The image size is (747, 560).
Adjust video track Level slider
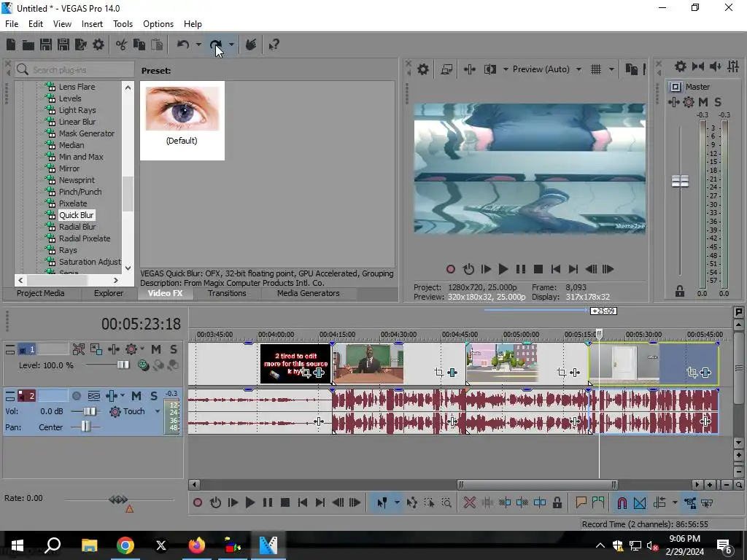click(123, 365)
